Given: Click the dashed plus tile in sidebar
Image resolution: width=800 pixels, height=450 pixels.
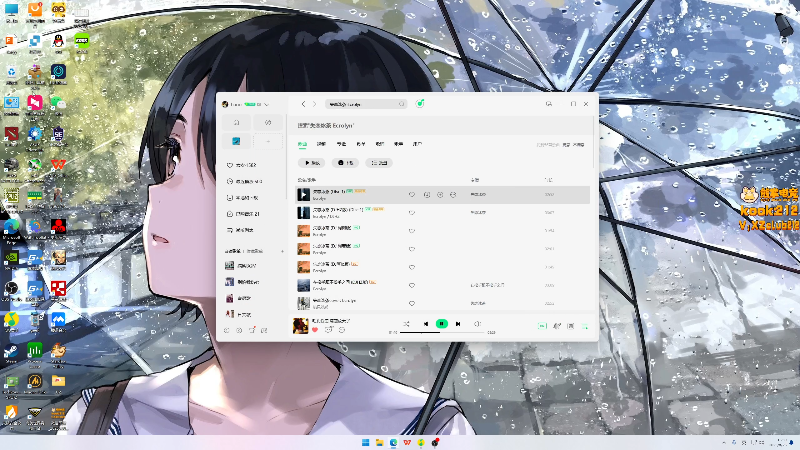Looking at the screenshot, I should (268, 141).
